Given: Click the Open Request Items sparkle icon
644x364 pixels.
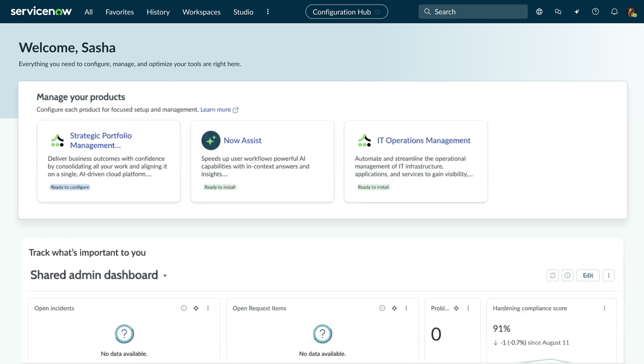Looking at the screenshot, I should click(394, 308).
